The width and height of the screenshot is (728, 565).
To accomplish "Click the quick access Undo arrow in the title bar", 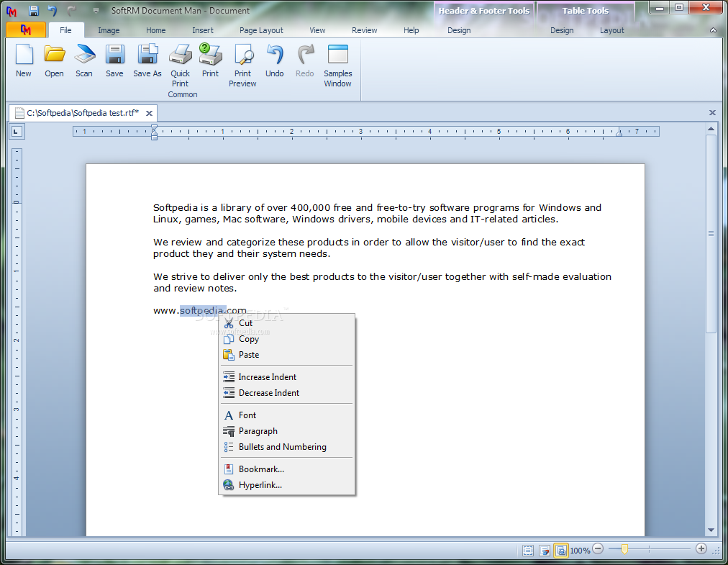I will tap(52, 11).
